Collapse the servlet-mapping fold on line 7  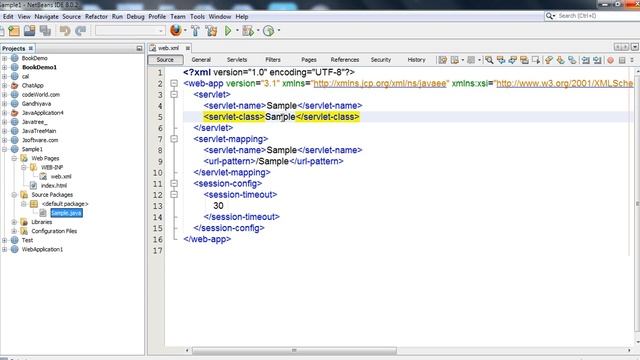coord(174,139)
